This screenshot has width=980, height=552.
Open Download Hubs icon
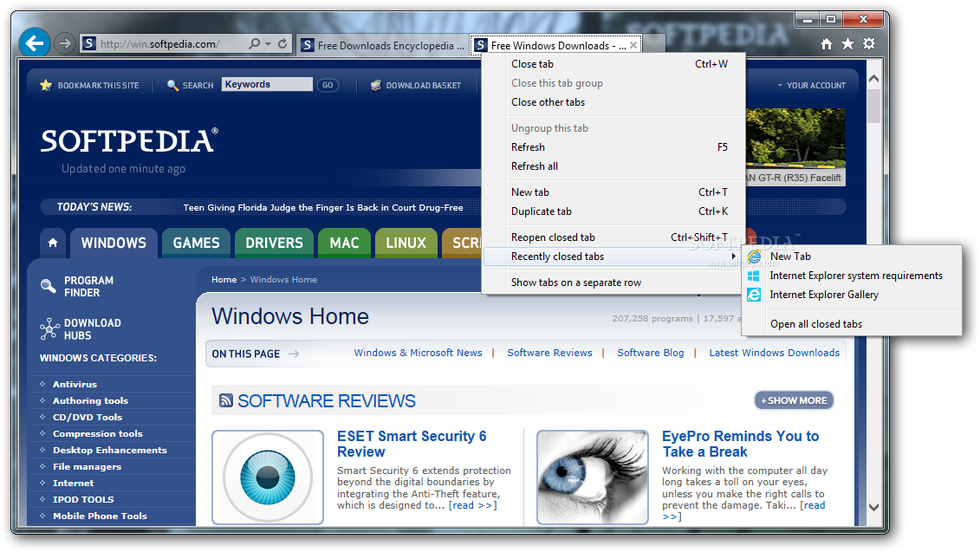(49, 328)
